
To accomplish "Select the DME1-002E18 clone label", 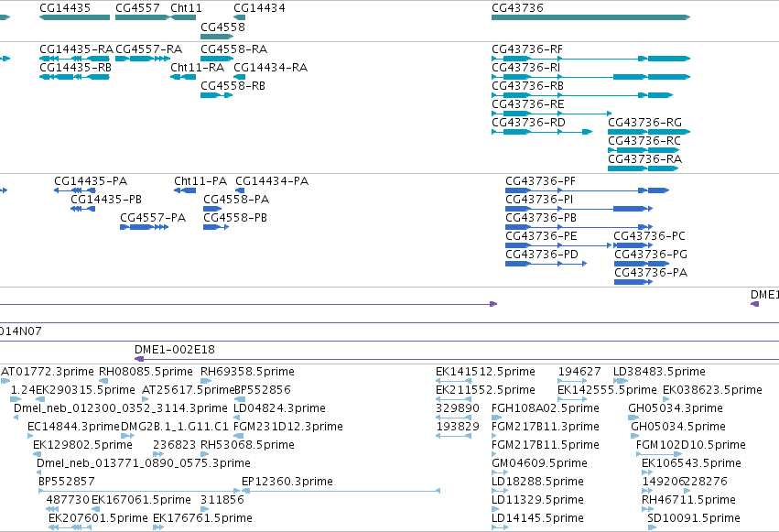I will pos(175,350).
